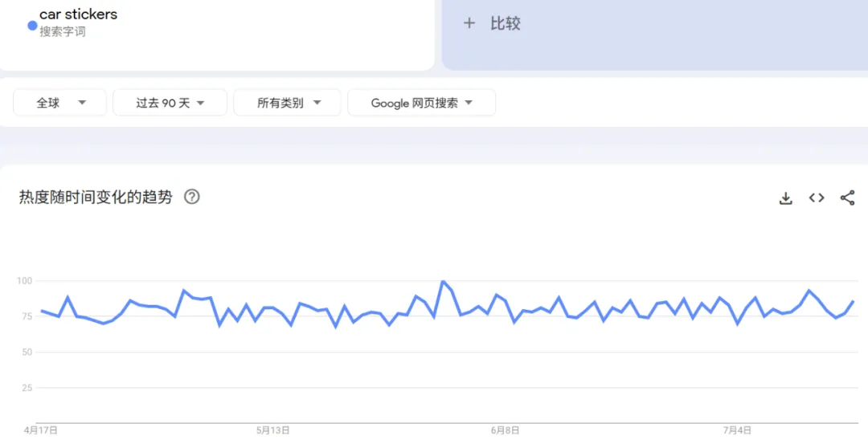868x440 pixels.
Task: Edit the car stickers search term
Action: pyautogui.click(x=79, y=14)
